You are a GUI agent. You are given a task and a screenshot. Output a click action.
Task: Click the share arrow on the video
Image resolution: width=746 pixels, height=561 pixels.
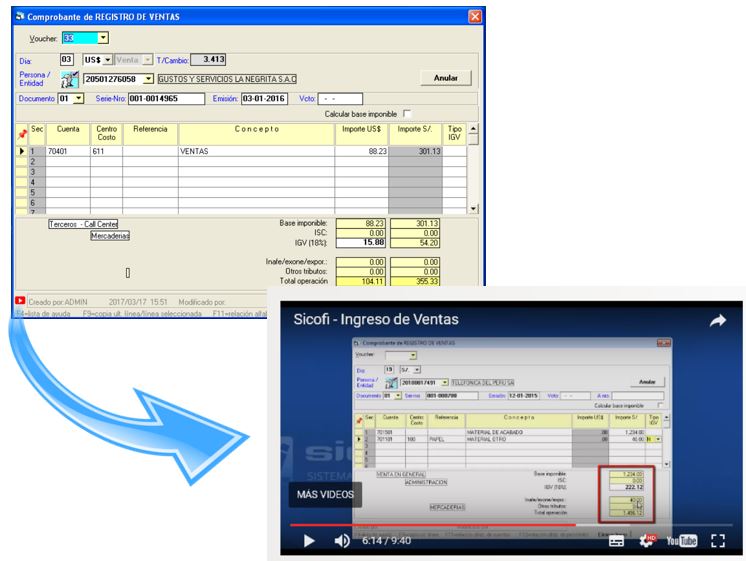pos(717,321)
